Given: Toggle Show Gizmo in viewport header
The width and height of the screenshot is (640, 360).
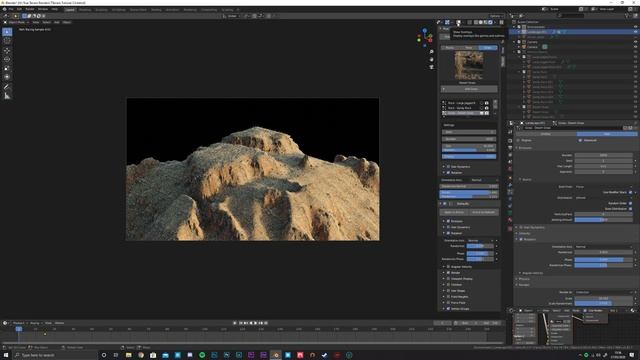Looking at the screenshot, I should [x=447, y=22].
